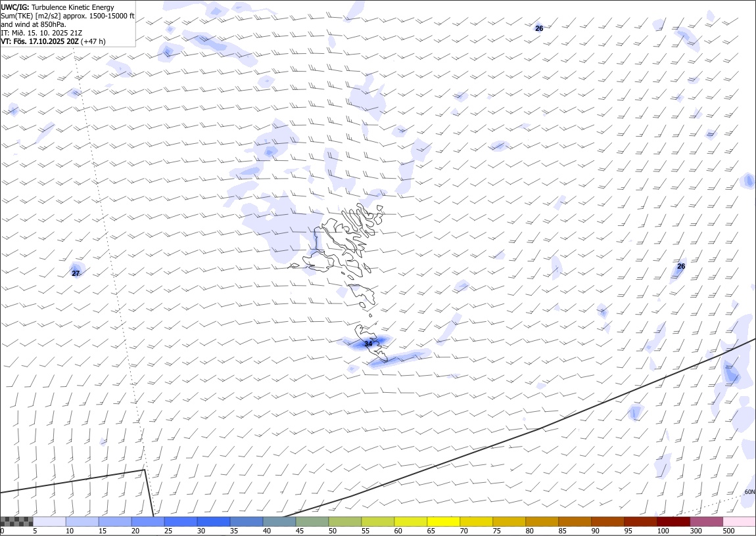Click the "300" legend tick label
Screen dimensions: 756x536
pyautogui.click(x=696, y=531)
